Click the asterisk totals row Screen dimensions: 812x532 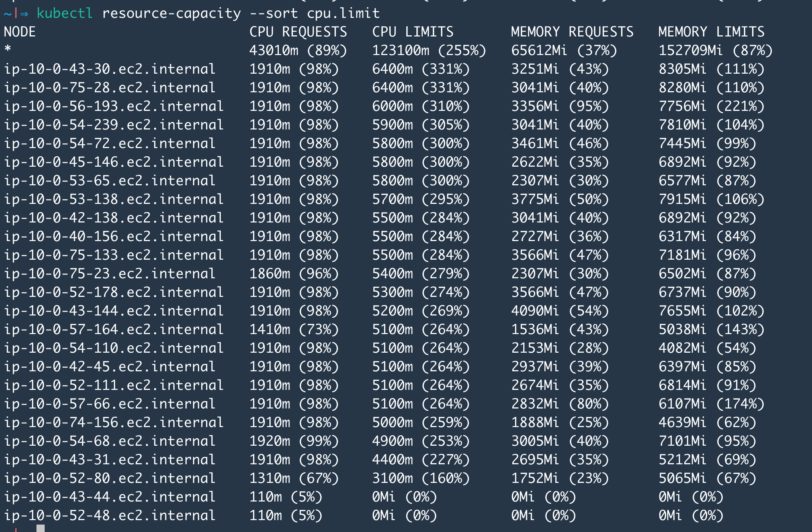coord(7,50)
